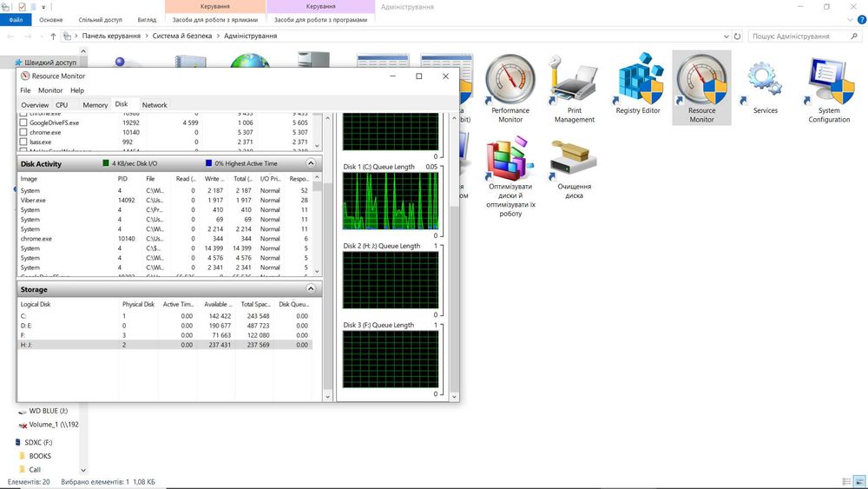Click the Пошук Адміністрування search field
Screen dimensions: 868x489
coord(799,36)
